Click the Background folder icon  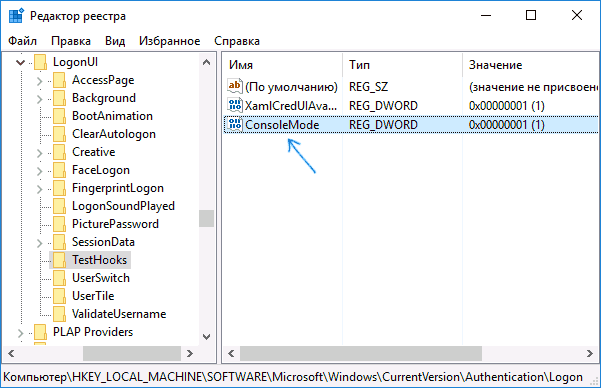click(59, 98)
